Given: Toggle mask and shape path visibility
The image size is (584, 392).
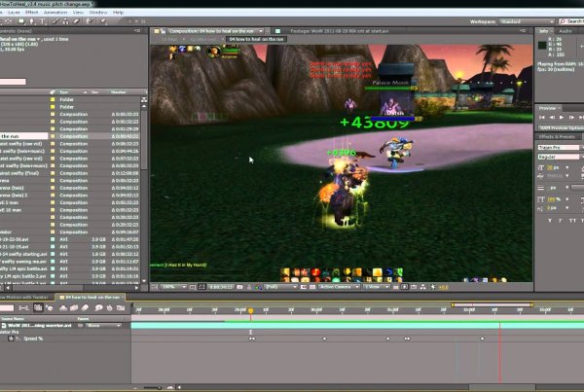Looking at the screenshot, I should pos(201,287).
